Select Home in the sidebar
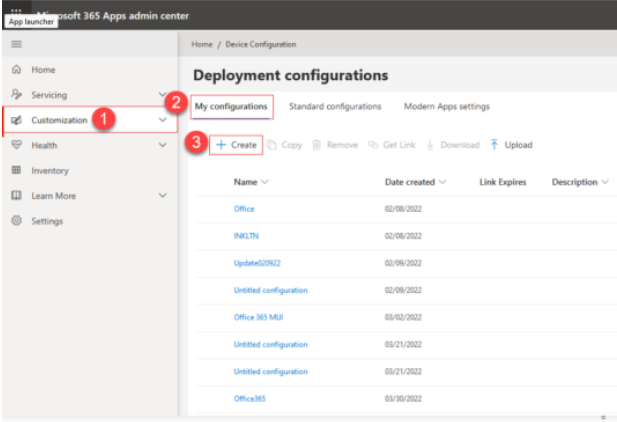The image size is (617, 422). point(43,70)
